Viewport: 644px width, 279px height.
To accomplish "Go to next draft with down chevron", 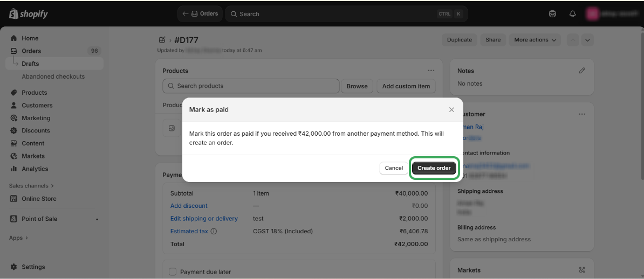I will (587, 40).
